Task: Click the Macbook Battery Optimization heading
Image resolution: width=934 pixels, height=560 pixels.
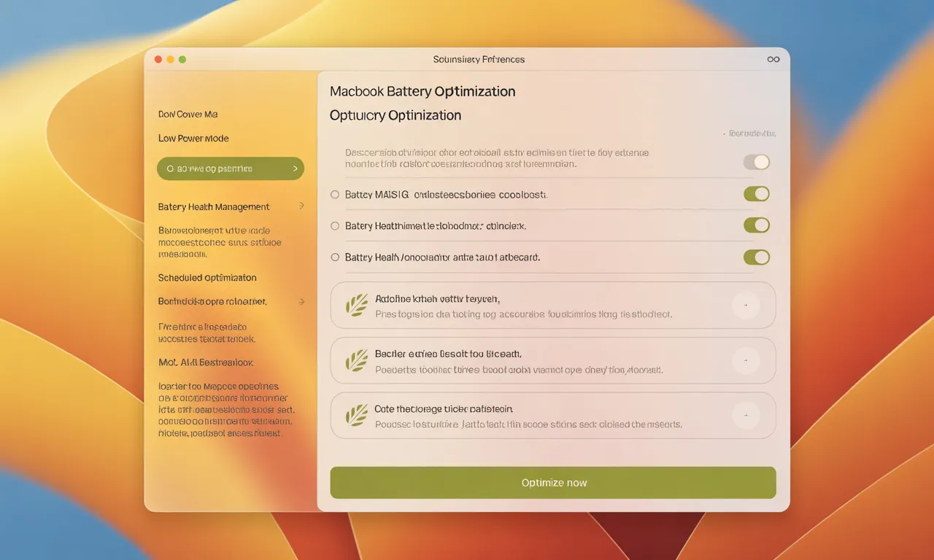Action: point(422,92)
